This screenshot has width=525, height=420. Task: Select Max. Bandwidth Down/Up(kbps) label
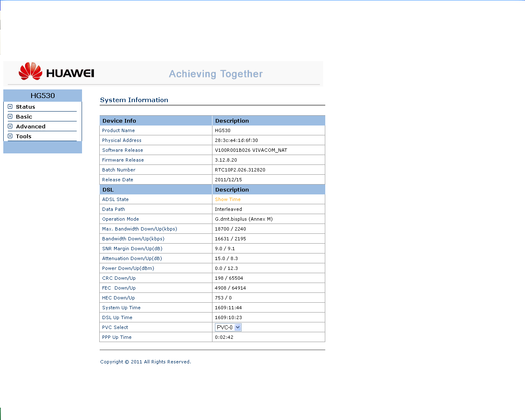(x=140, y=229)
